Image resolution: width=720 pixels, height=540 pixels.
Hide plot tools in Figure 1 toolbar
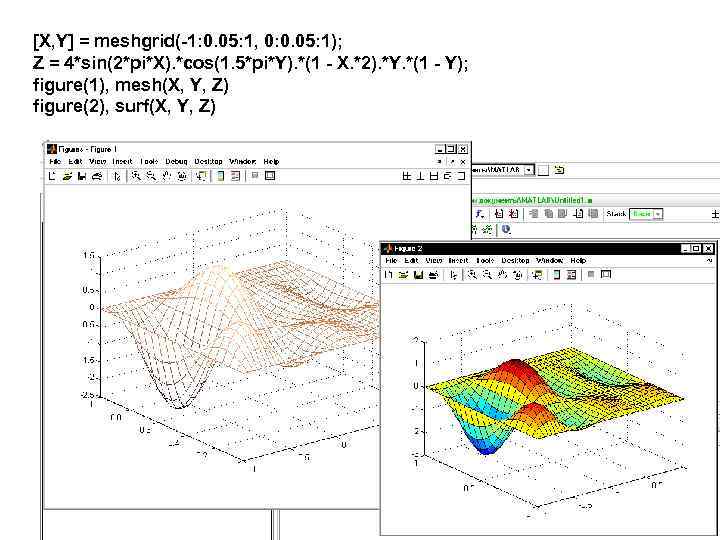click(x=255, y=176)
